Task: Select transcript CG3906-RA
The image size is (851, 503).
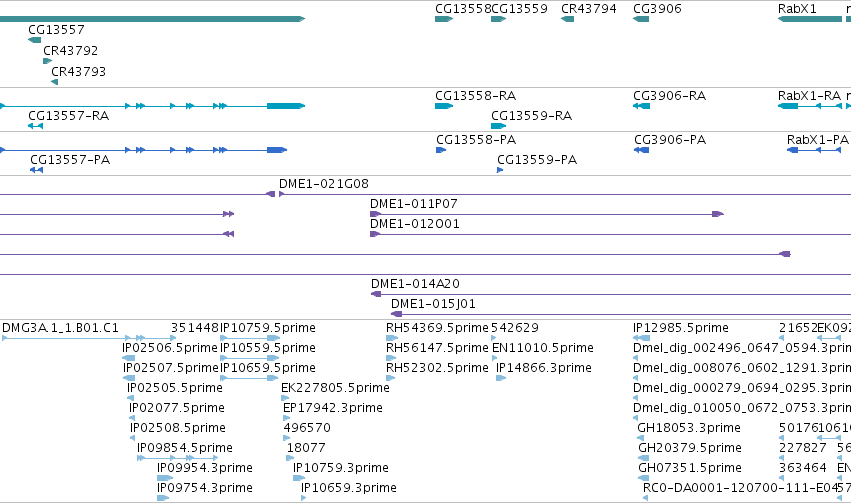Action: [x=641, y=106]
